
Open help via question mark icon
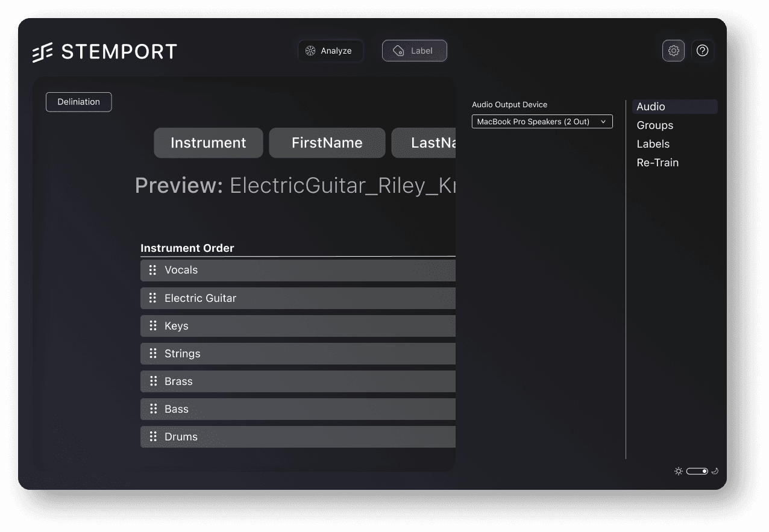click(x=702, y=51)
